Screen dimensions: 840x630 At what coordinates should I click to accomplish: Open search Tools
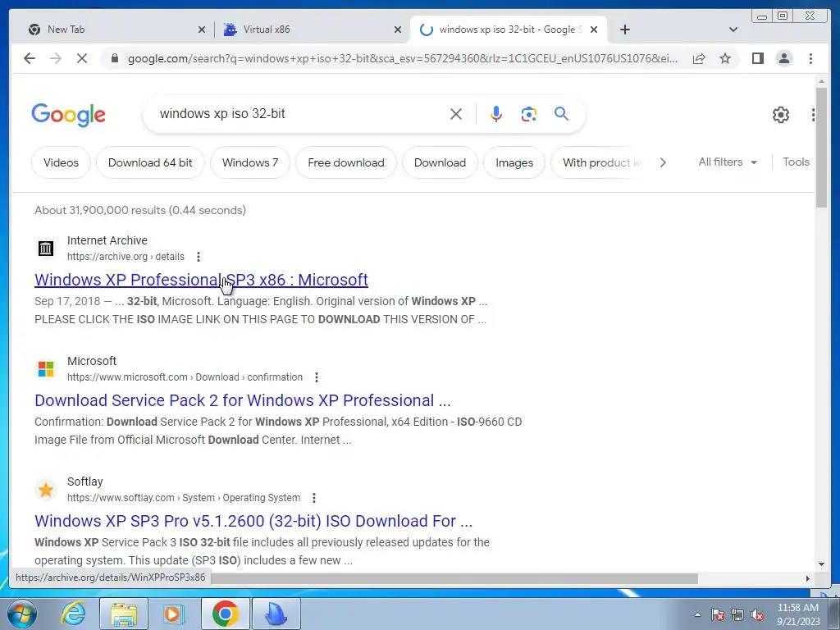point(796,162)
